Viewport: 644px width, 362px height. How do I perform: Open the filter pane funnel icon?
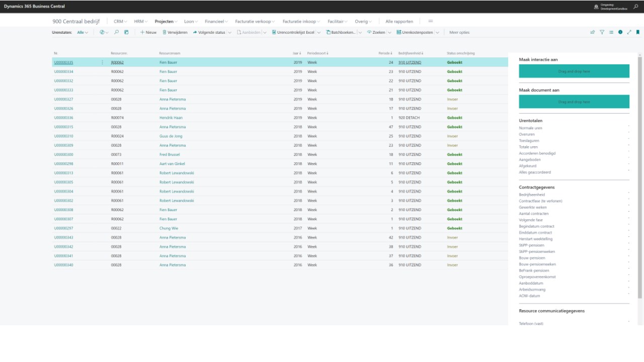point(602,32)
